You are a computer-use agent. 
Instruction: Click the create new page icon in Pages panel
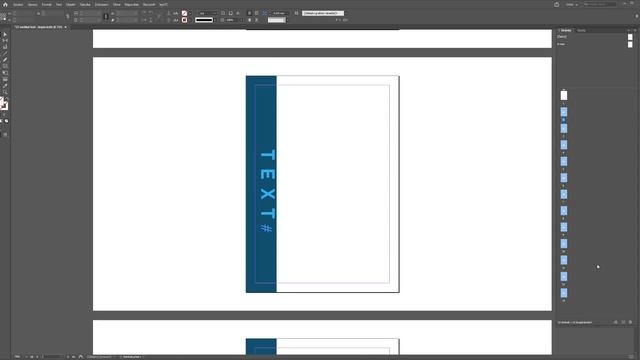pyautogui.click(x=623, y=322)
